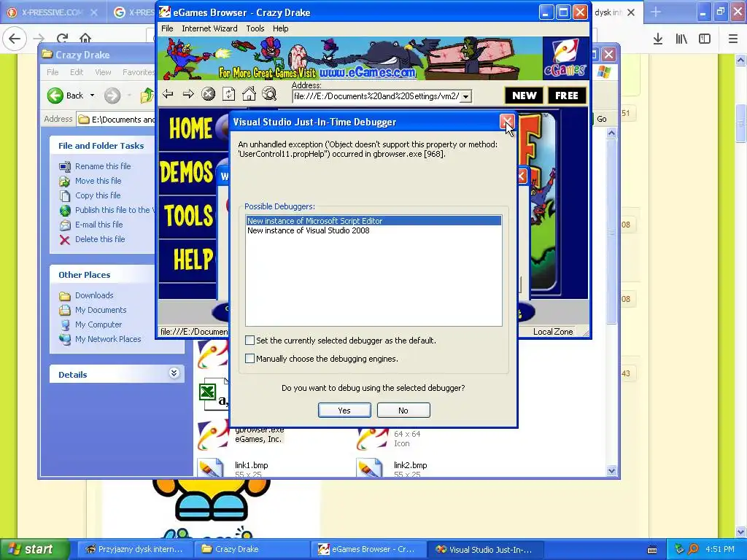Check Set currently selected debugger as default
The height and width of the screenshot is (560, 747).
(x=249, y=340)
